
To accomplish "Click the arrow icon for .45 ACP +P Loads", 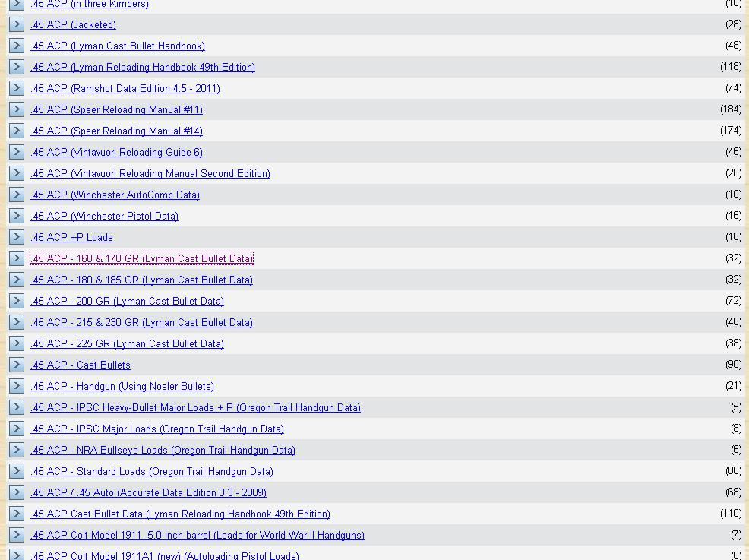I will tap(16, 237).
